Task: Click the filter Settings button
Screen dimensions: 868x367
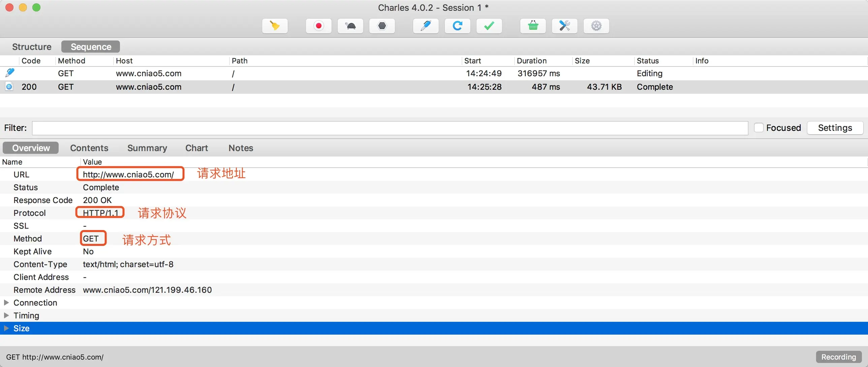Action: [x=835, y=128]
